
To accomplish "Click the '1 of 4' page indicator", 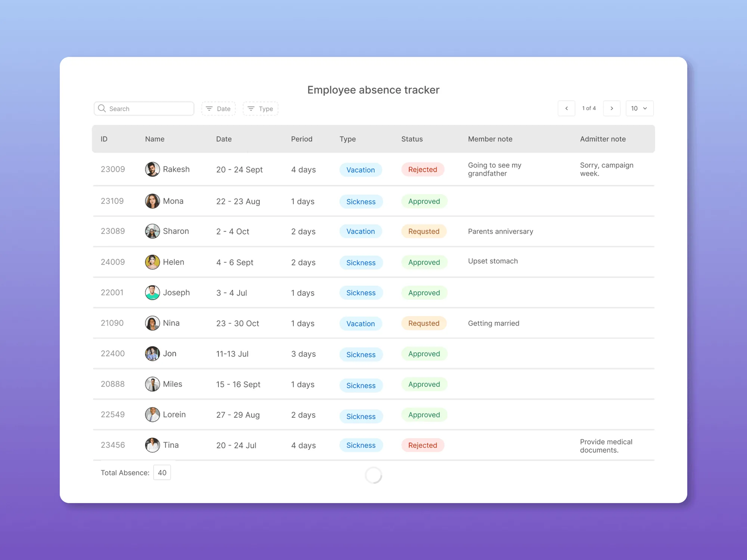I will click(x=589, y=108).
